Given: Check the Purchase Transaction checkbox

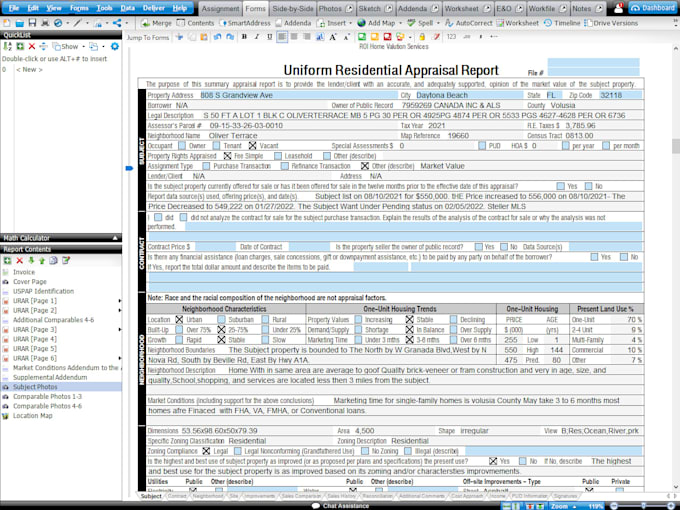Looking at the screenshot, I should coord(206,166).
